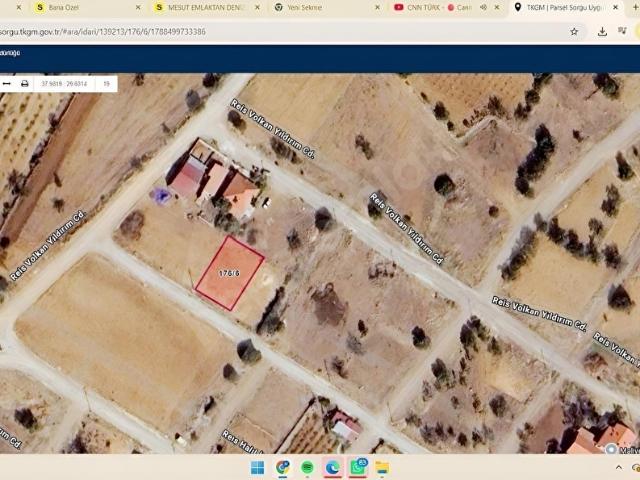The image size is (640, 480).
Task: Close the CNN TÜRK tab
Action: (x=497, y=7)
